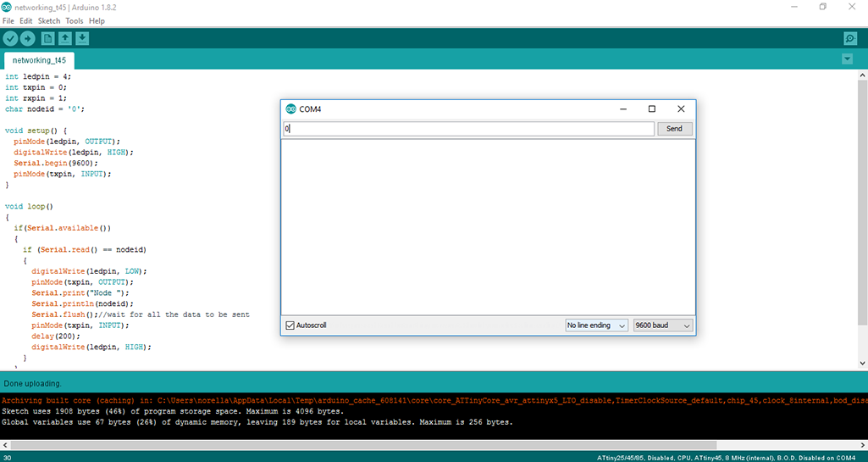Click 'char nodeid = '0';' line
This screenshot has height=462, width=868.
tap(45, 109)
